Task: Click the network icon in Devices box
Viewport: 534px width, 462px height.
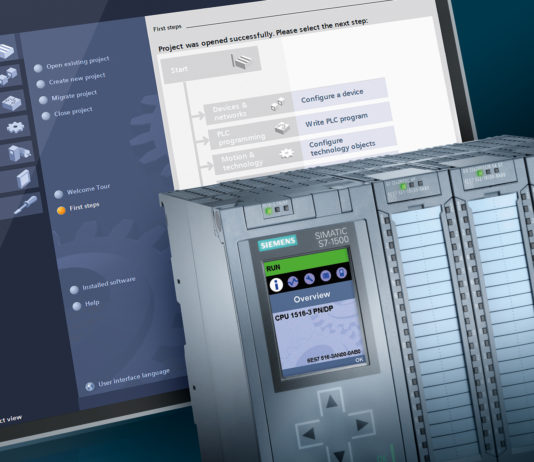Action: coord(278,103)
